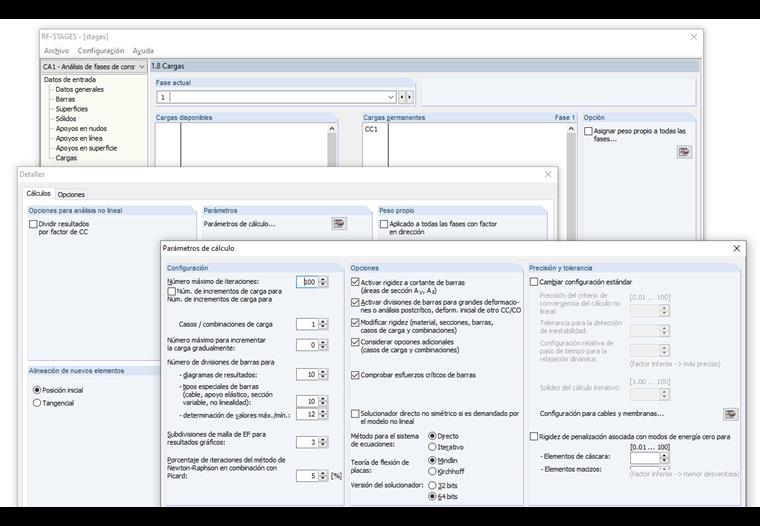760x526 pixels.
Task: Click the stepper for Elementos de cáscara
Action: 665,458
